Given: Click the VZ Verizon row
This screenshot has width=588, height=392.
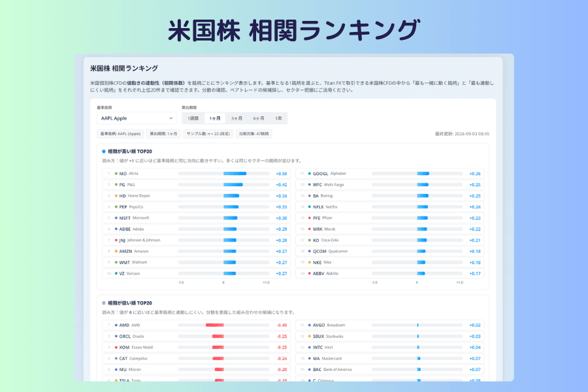Looking at the screenshot, I should point(196,274).
